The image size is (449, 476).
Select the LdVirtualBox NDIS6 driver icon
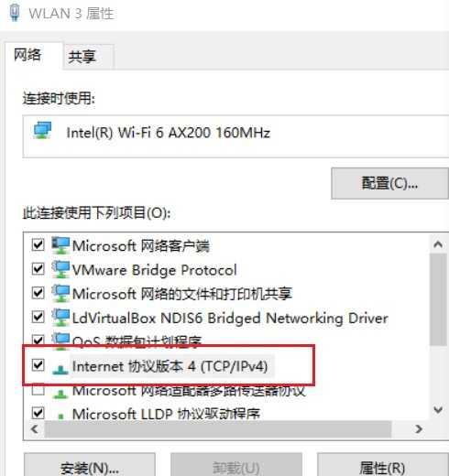pos(60,318)
